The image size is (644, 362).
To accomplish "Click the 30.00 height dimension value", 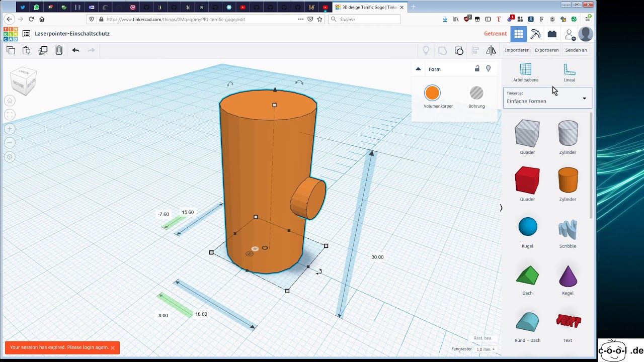I will (x=377, y=257).
